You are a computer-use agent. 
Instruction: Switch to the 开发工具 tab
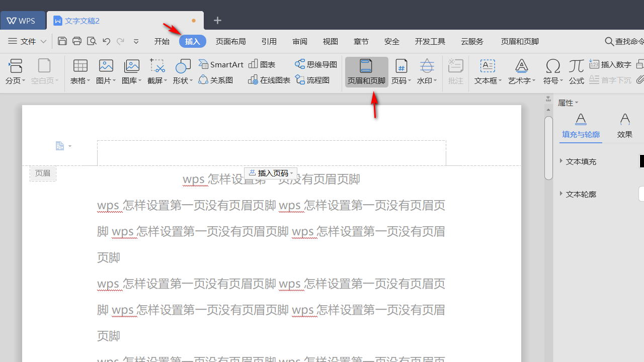tap(430, 41)
